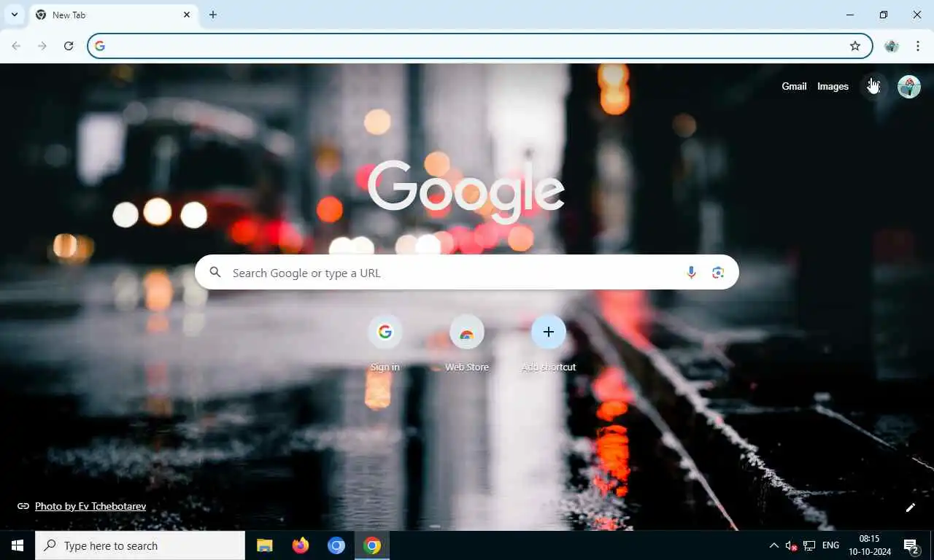The height and width of the screenshot is (560, 934).
Task: Click the ENG language indicator
Action: point(830,545)
